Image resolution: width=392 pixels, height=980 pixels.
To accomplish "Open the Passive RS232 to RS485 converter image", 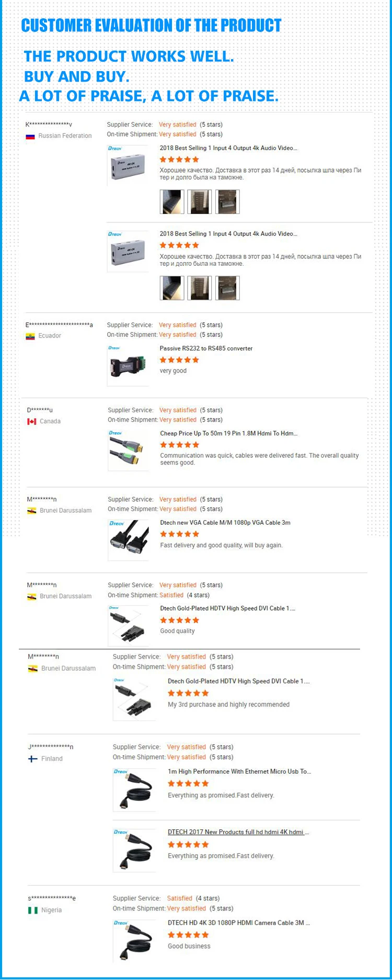I will coord(128,365).
